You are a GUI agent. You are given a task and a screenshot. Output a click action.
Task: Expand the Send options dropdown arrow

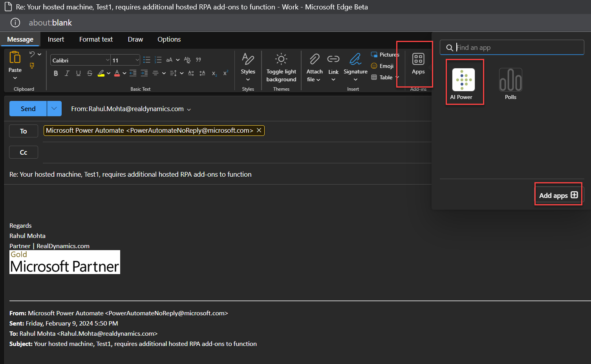[54, 108]
